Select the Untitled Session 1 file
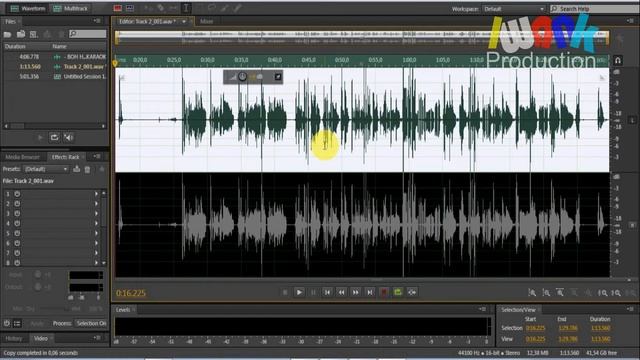Screen dimensions: 640x360 point(85,76)
